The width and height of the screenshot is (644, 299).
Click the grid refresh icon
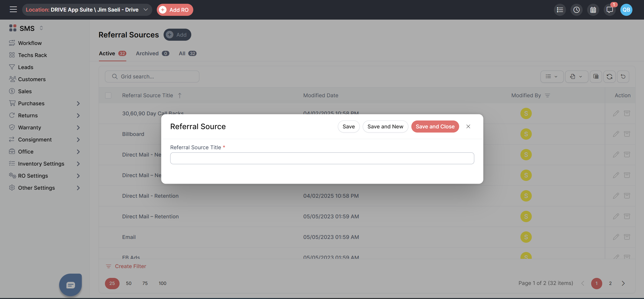pos(609,77)
